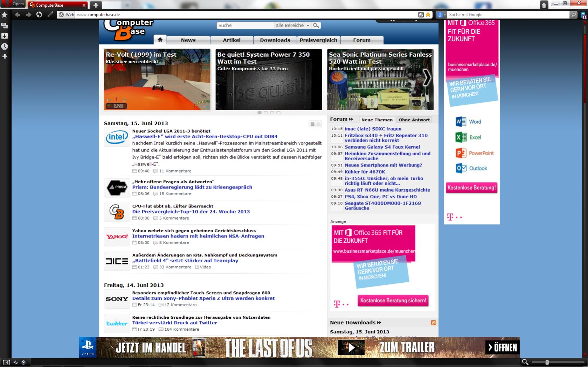
Task: Click the zoom magnifier in status bar
Action: tap(525, 362)
